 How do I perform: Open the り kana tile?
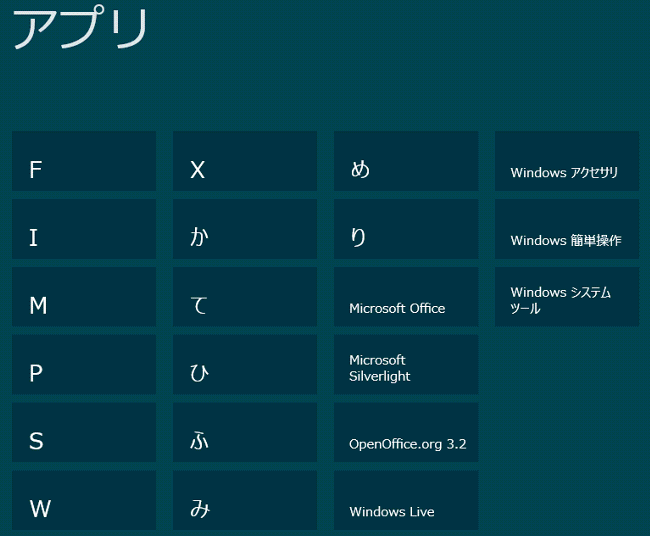coord(406,229)
